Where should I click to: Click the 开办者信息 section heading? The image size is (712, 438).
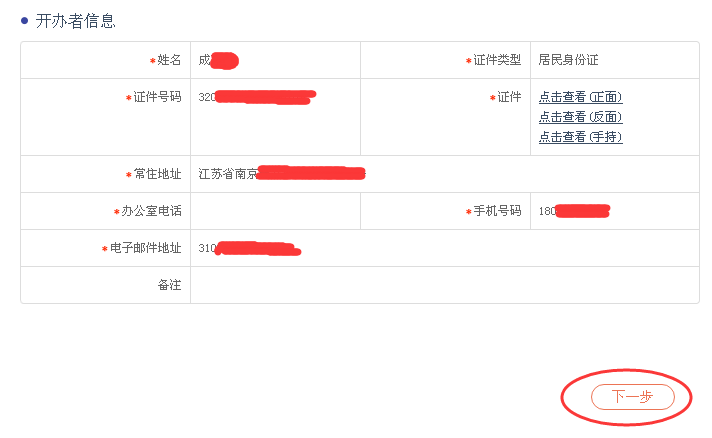click(75, 20)
